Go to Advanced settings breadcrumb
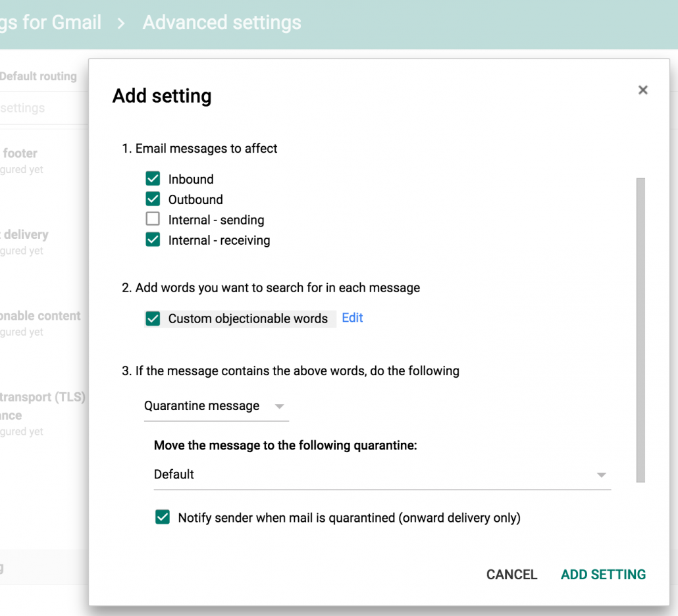This screenshot has width=678, height=616. tap(221, 22)
